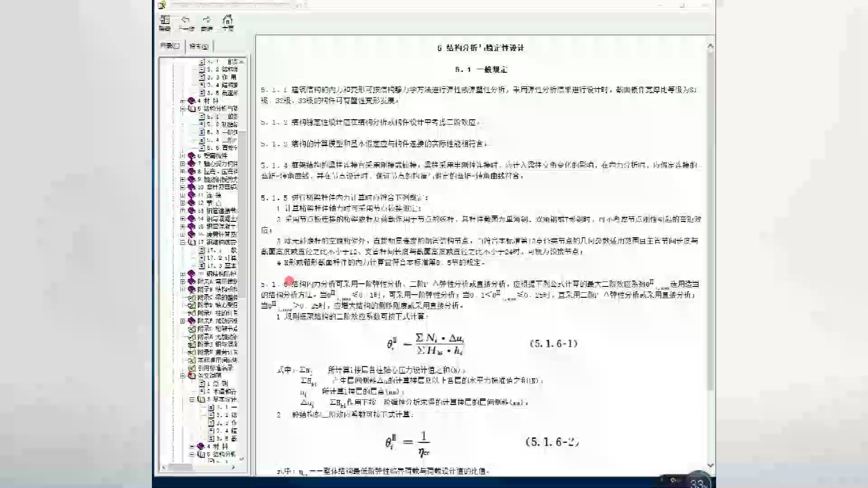
Task: Open 附录K 疲劳计算 tree entry
Action: coord(217,352)
